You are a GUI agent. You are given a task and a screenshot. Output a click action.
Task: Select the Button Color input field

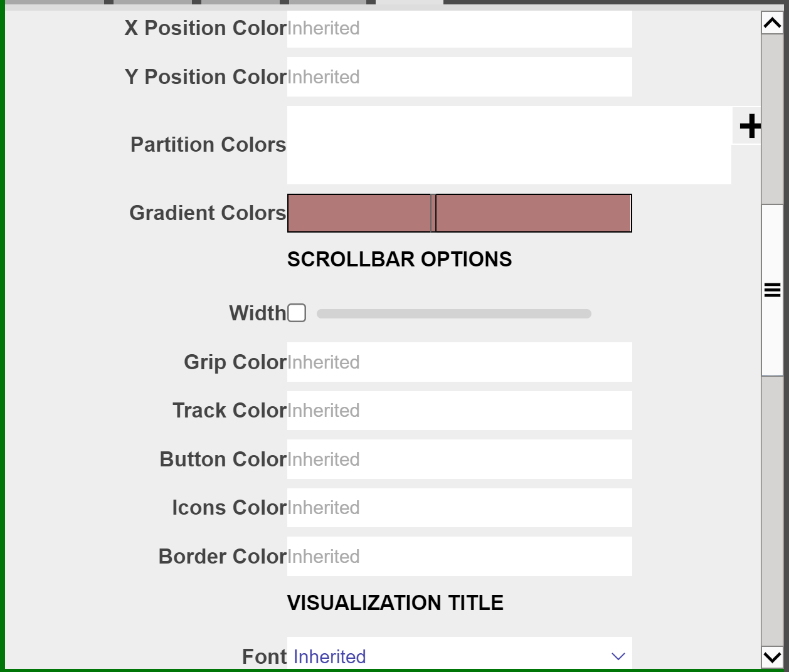point(459,459)
